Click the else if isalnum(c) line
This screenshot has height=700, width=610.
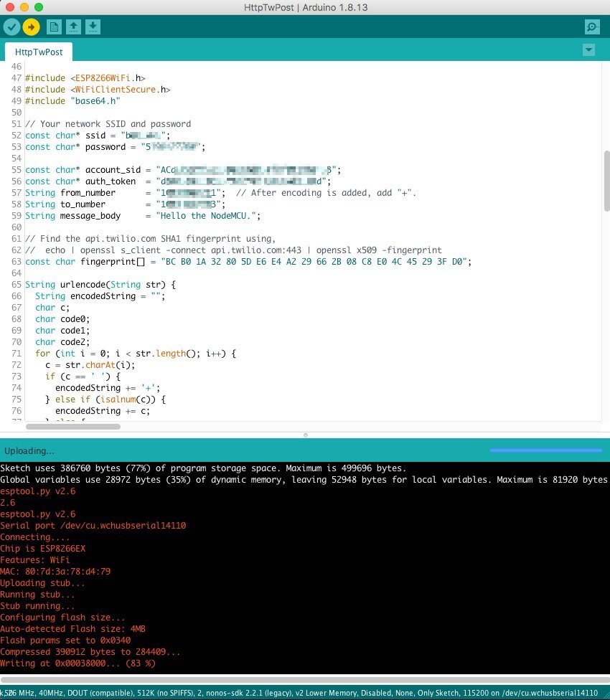point(105,399)
